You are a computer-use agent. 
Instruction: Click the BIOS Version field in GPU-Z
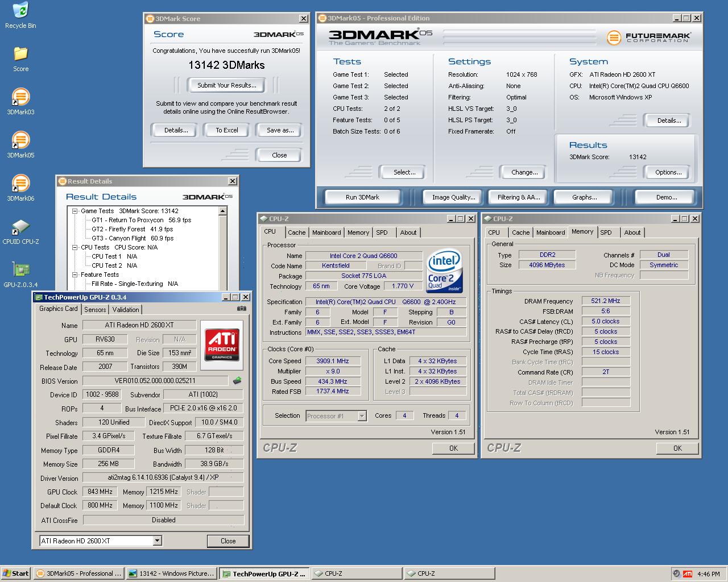pyautogui.click(x=155, y=381)
